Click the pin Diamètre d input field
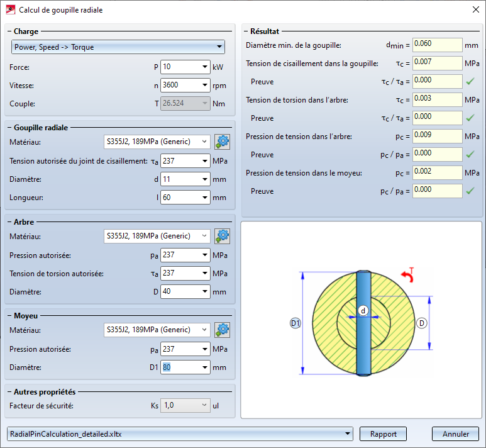486x448 pixels. pyautogui.click(x=180, y=179)
